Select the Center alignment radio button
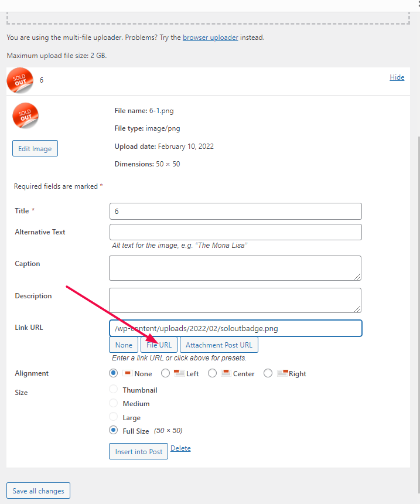The height and width of the screenshot is (504, 420). click(x=213, y=373)
